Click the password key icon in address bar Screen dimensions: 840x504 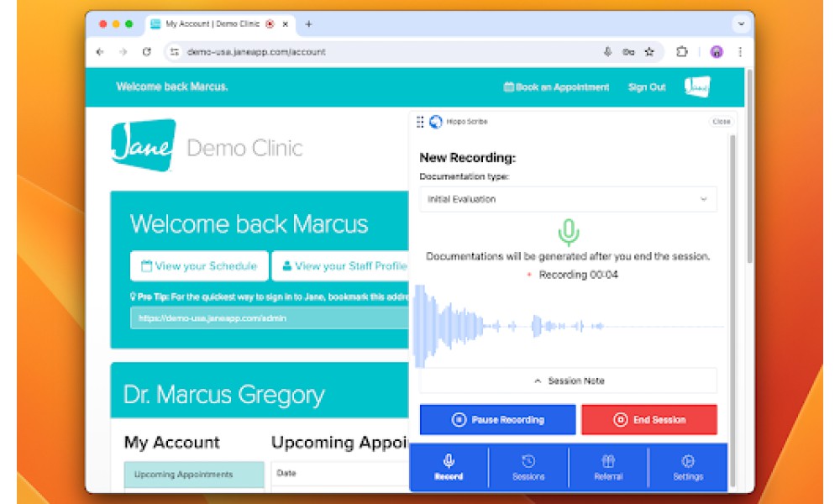[628, 52]
